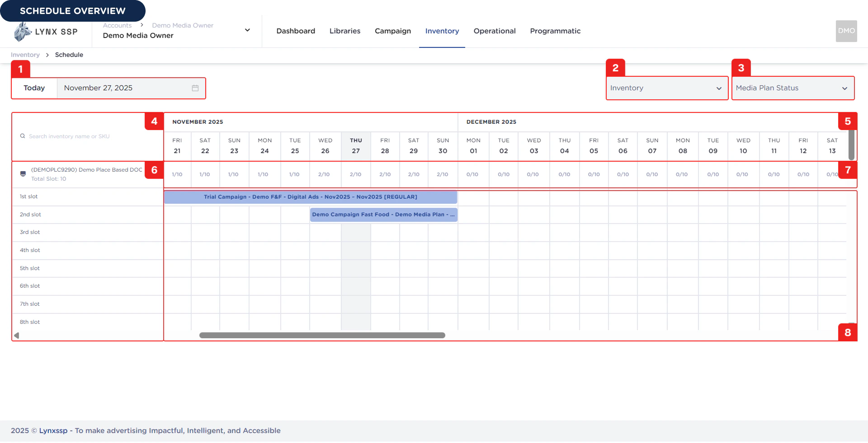Click the horizontal schedule scrollbar

pyautogui.click(x=321, y=335)
